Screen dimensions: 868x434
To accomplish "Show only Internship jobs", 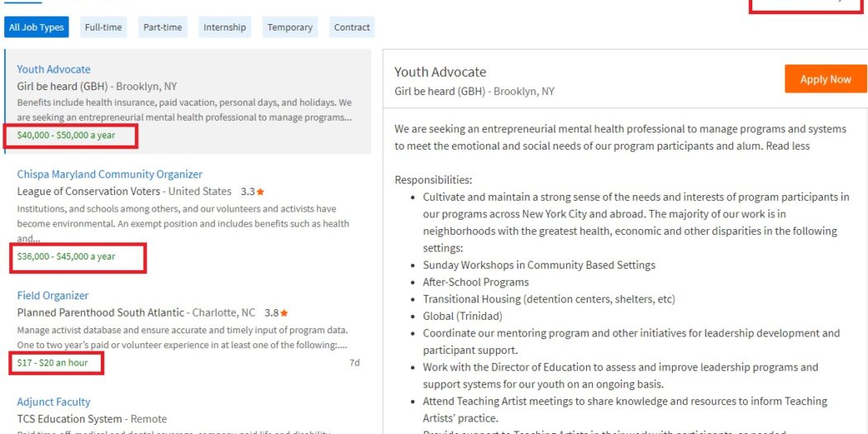I will pos(225,27).
